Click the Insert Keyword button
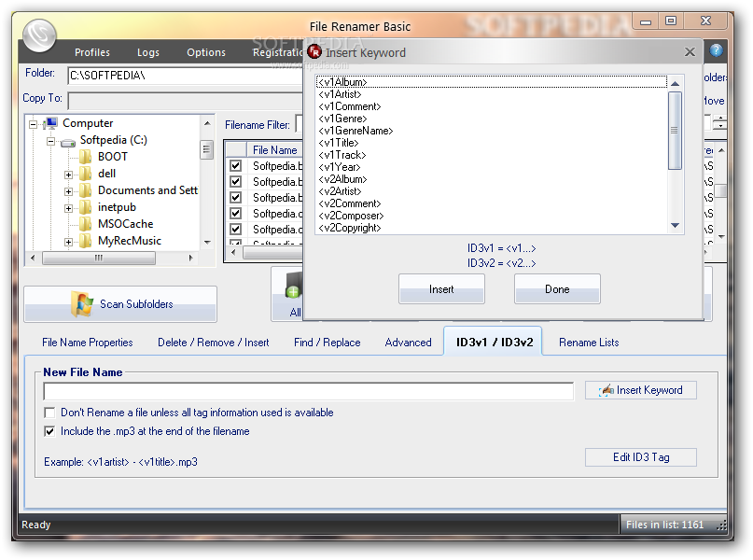This screenshot has width=753, height=560. point(641,390)
